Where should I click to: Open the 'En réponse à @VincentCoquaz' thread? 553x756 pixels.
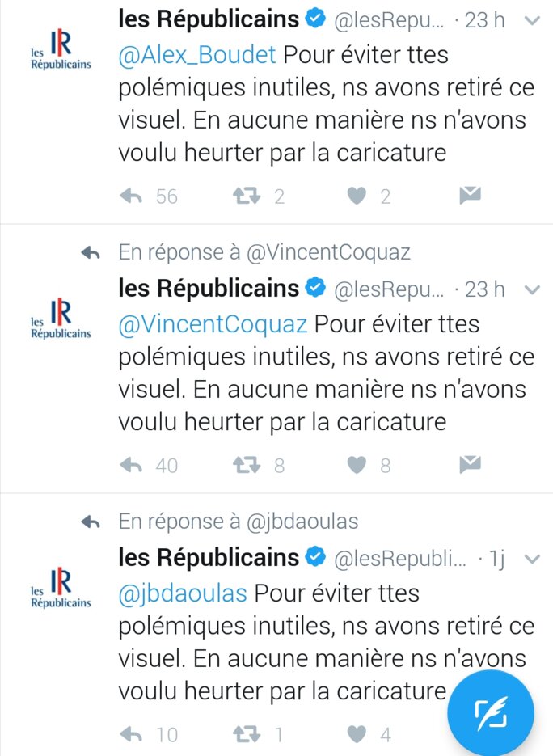(x=264, y=252)
